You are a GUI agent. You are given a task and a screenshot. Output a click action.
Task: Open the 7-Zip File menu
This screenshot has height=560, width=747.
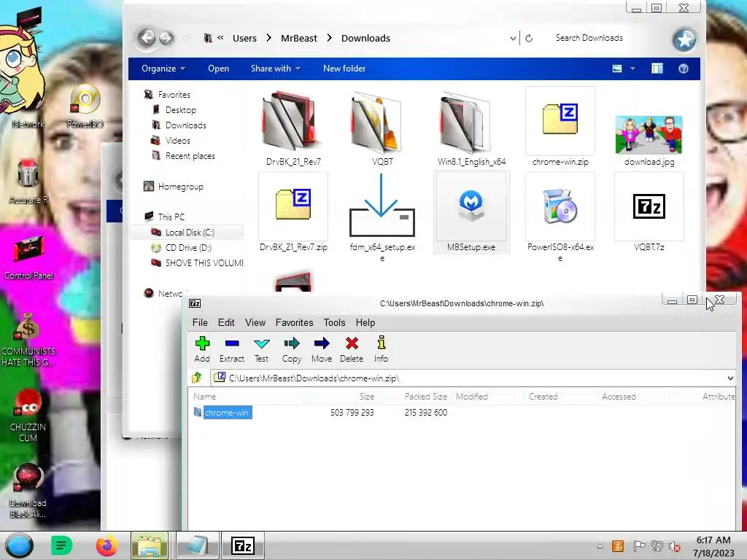point(200,322)
